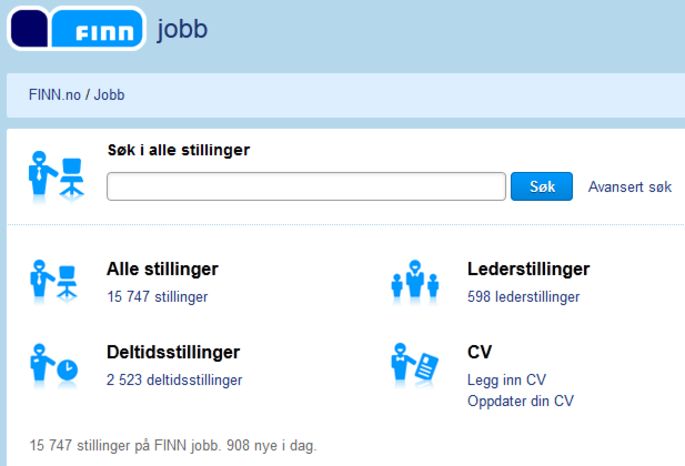Click the Alle stillinger person-and-chair icon
685x466 pixels.
(x=54, y=282)
